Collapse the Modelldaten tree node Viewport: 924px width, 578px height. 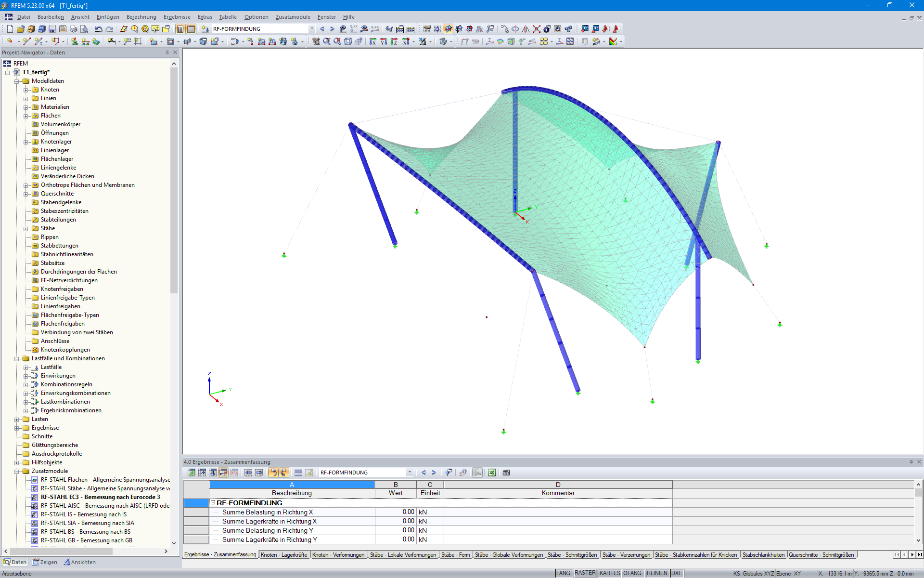(17, 81)
